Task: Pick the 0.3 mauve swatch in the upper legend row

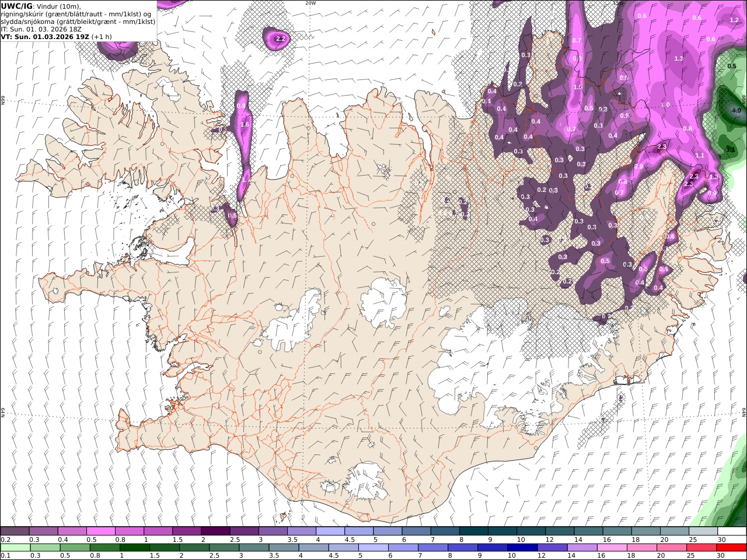Action: pyautogui.click(x=43, y=531)
